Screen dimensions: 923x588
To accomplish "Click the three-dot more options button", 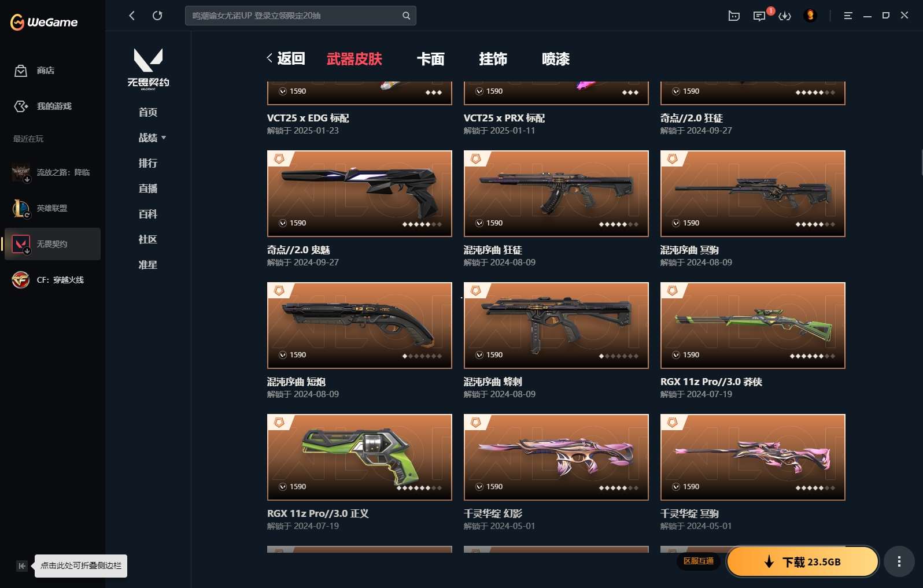I will (899, 561).
